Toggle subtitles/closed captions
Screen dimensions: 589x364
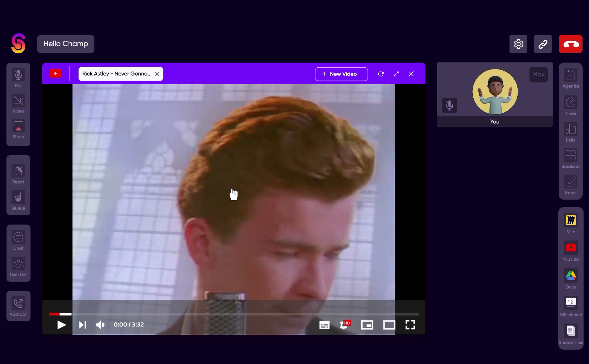coord(325,325)
